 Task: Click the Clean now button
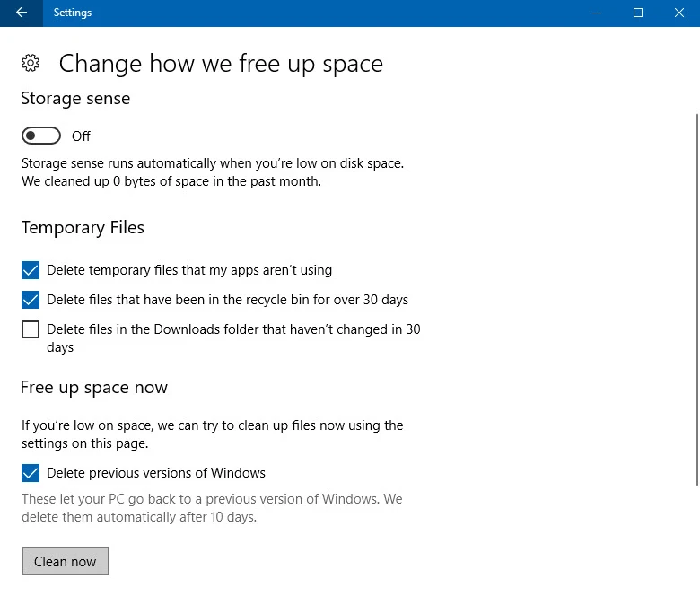66,561
